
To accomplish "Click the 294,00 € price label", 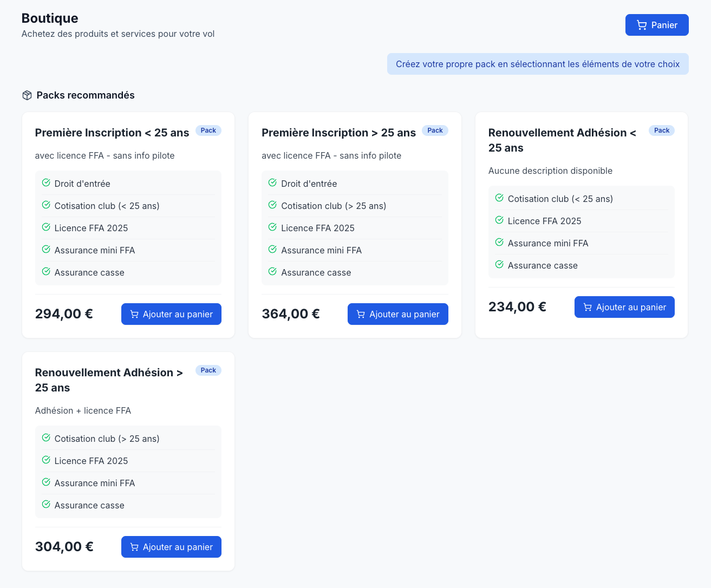I will [x=63, y=313].
